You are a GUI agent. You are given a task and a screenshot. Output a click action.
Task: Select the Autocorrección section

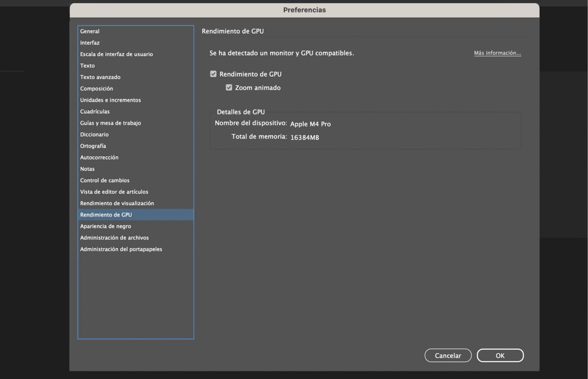click(99, 157)
